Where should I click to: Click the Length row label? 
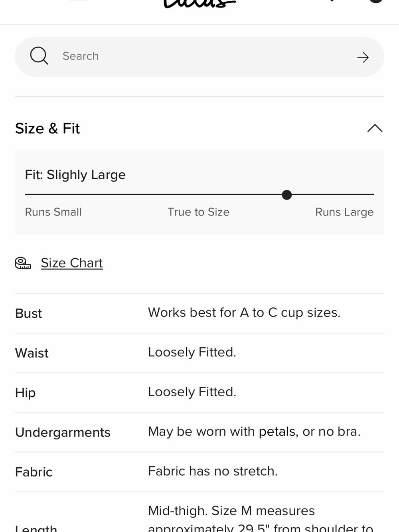coord(36,528)
